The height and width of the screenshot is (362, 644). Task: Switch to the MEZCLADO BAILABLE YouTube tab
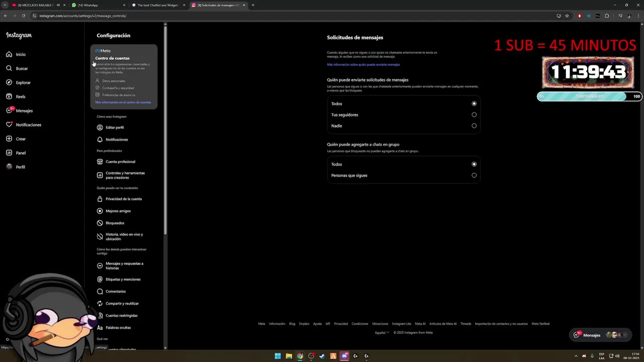38,5
